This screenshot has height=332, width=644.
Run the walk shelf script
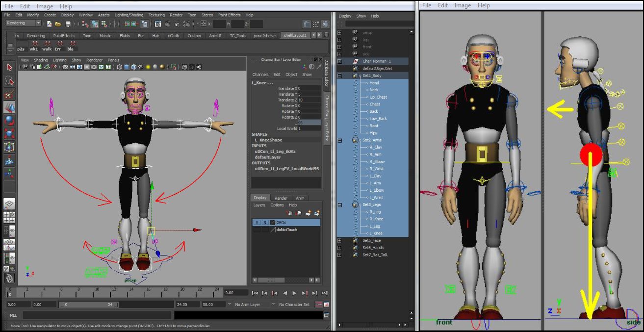47,47
